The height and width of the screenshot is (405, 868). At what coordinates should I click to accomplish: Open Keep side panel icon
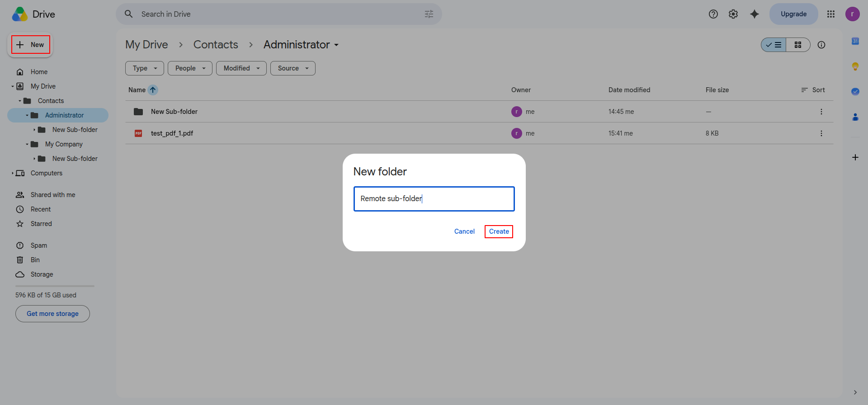855,66
